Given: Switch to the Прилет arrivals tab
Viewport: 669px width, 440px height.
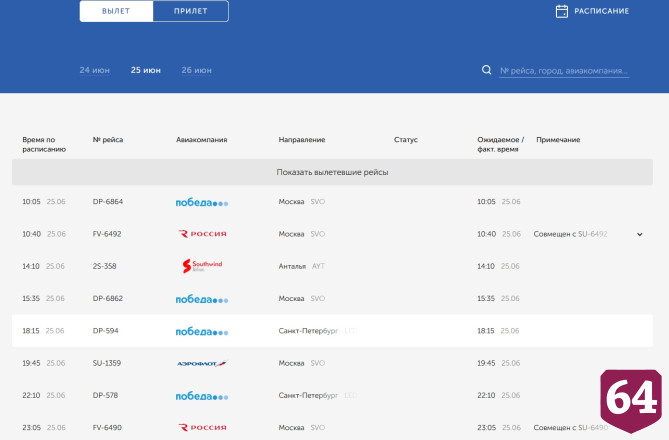Looking at the screenshot, I should tap(191, 11).
